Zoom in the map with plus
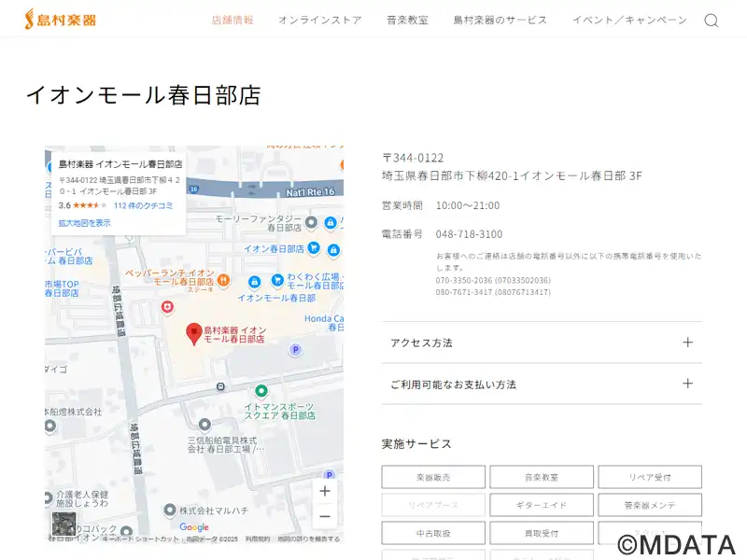Viewport: 747px width, 560px height. (x=325, y=491)
